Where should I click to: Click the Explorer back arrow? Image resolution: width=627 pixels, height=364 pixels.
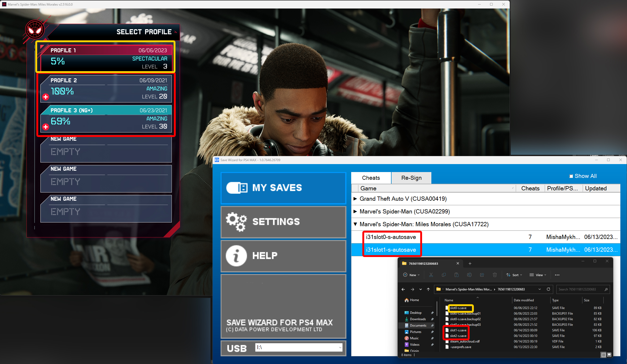point(403,289)
